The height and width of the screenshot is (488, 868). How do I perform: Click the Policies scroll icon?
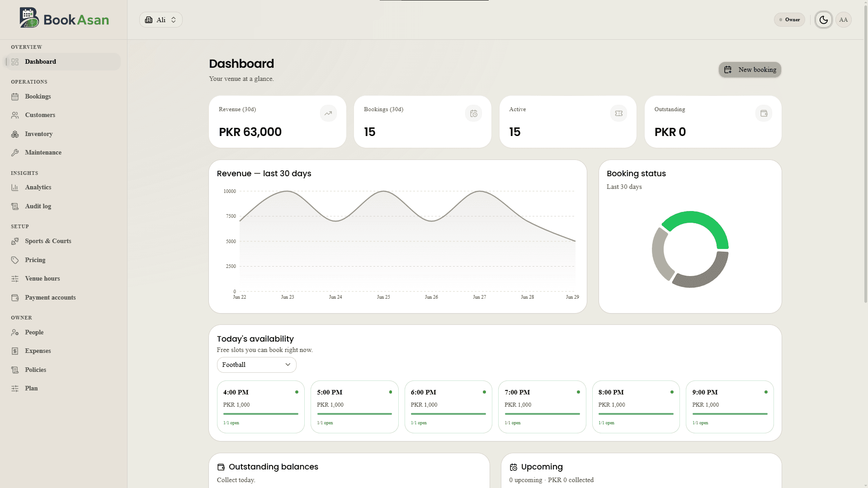pos(15,370)
